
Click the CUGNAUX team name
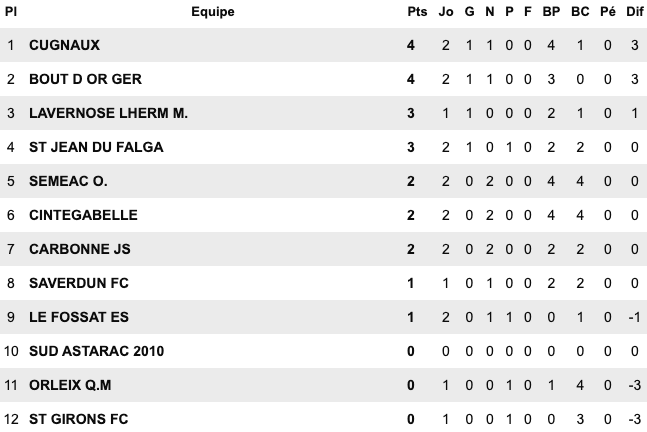[x=65, y=46]
